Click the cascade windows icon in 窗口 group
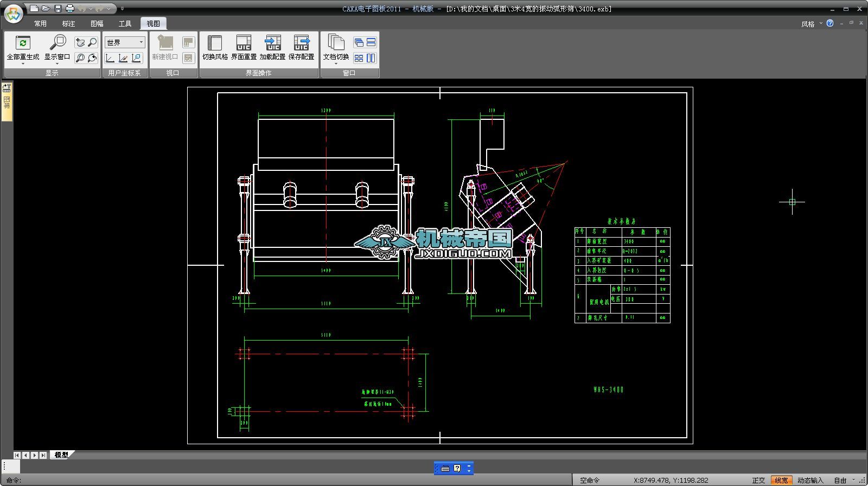Viewport: 868px width, 486px height. tap(359, 42)
